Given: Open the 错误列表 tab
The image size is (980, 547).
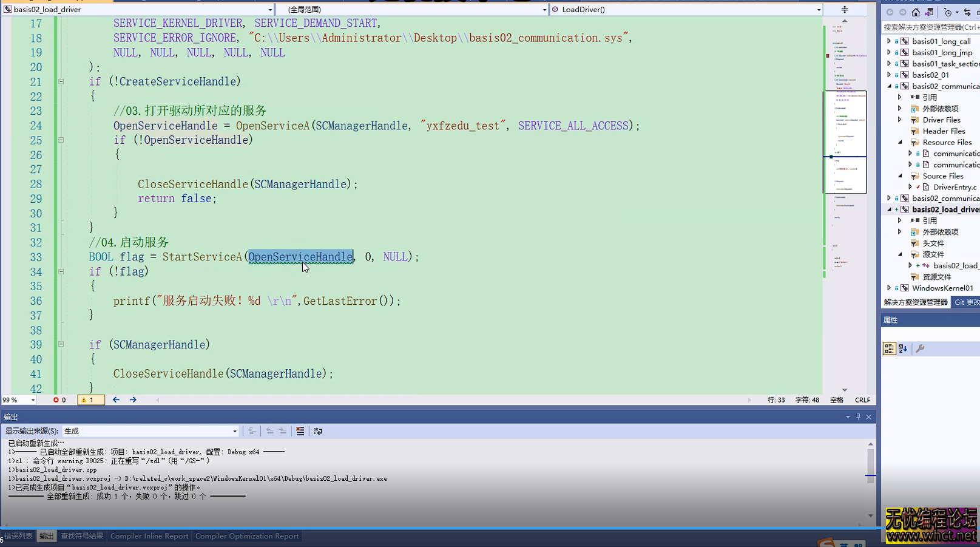Looking at the screenshot, I should (x=18, y=536).
